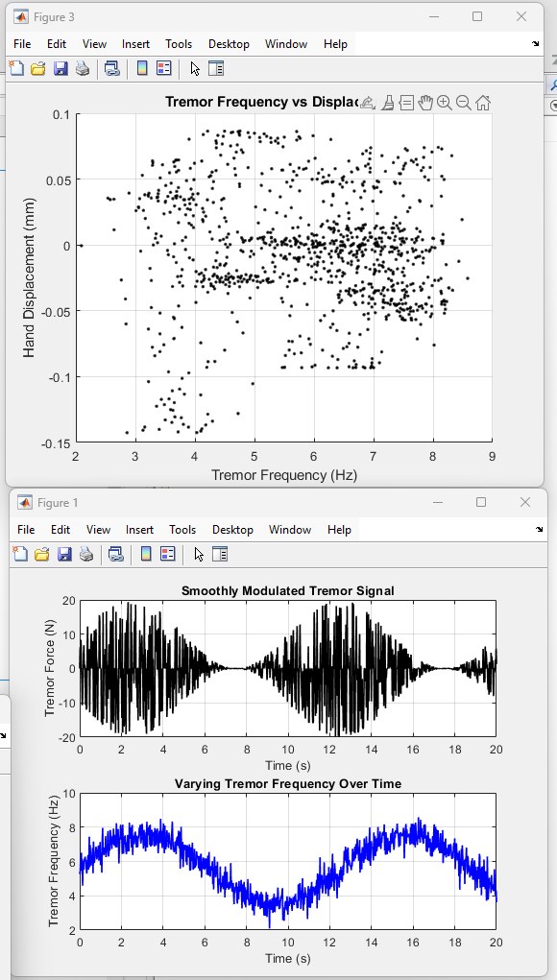Select Brush Data tool above scatter plot
This screenshot has height=980, width=557.
(x=388, y=103)
